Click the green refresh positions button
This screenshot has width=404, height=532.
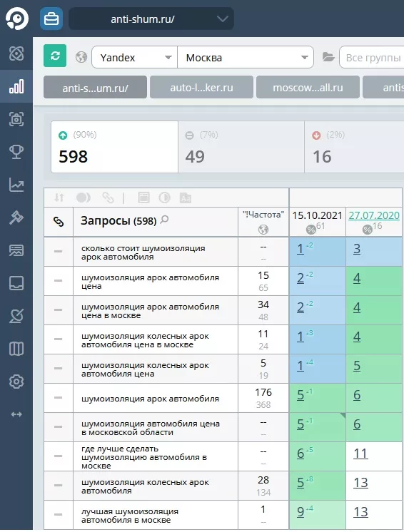pyautogui.click(x=55, y=56)
